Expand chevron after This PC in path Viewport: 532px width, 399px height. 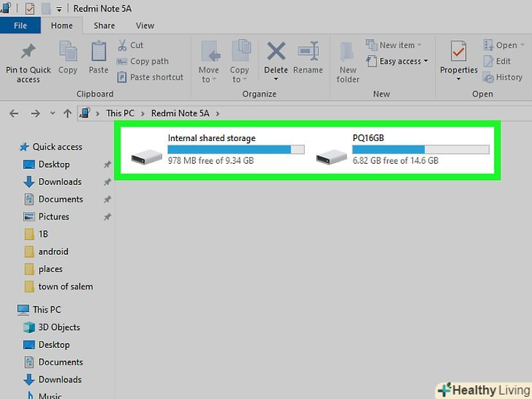[142, 114]
